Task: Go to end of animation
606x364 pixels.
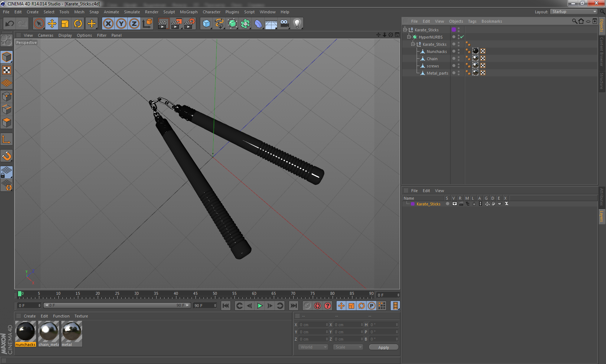Action: coord(294,306)
